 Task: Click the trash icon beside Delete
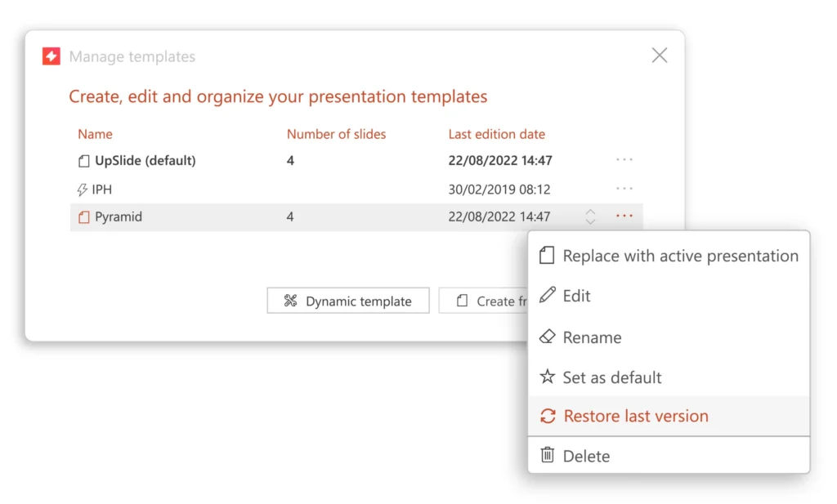click(548, 455)
